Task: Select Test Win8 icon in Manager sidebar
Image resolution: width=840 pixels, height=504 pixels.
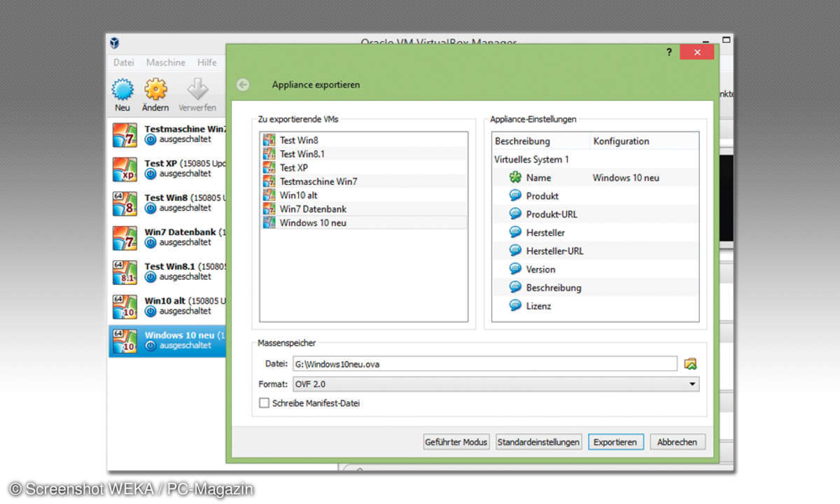Action: (x=125, y=203)
